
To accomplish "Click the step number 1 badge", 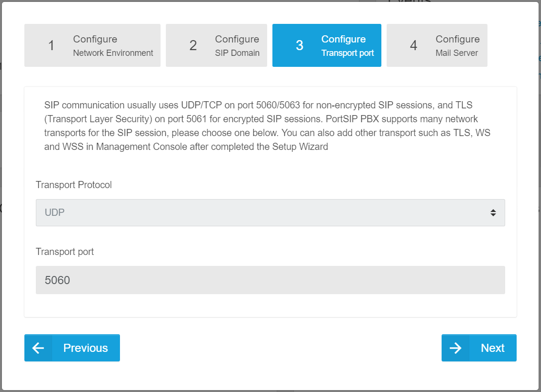I will point(51,45).
